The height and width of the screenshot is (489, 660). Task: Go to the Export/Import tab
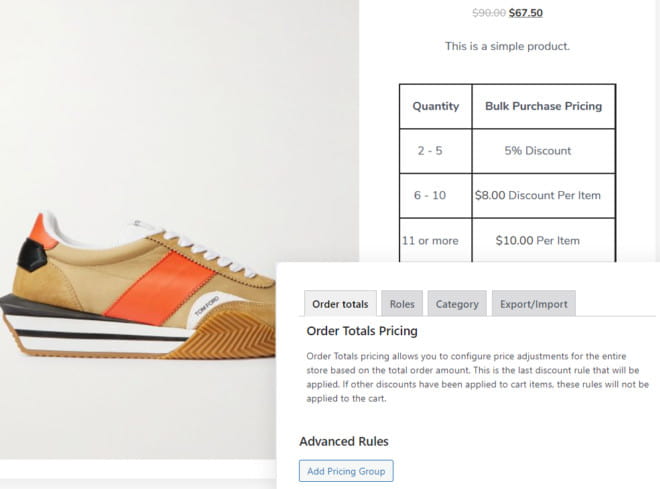tap(533, 304)
